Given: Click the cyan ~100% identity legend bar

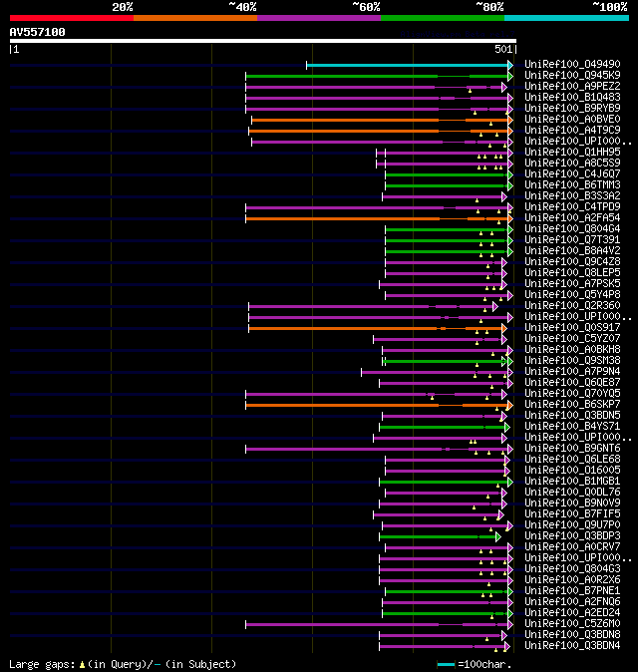Looking at the screenshot, I should (x=566, y=18).
